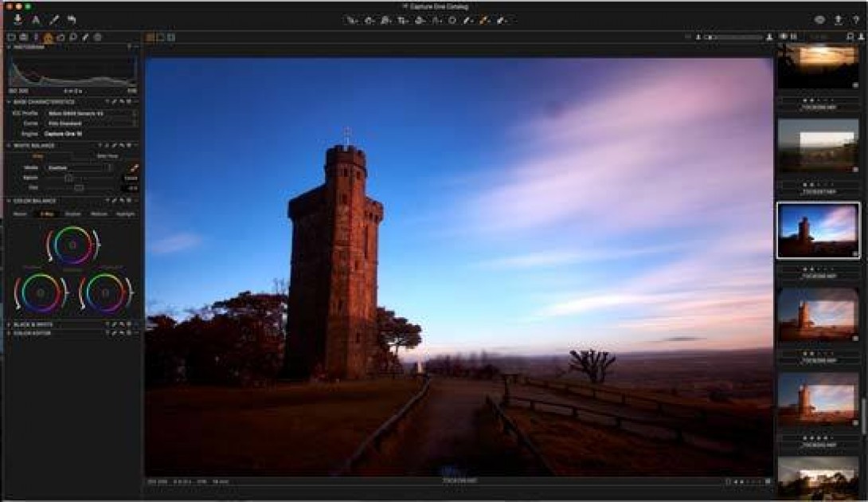
Task: Switch to Highlight tab in Color Balance
Action: point(125,214)
